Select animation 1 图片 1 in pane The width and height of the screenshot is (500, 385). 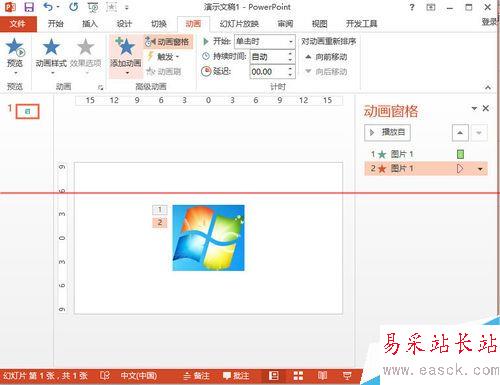pyautogui.click(x=426, y=154)
